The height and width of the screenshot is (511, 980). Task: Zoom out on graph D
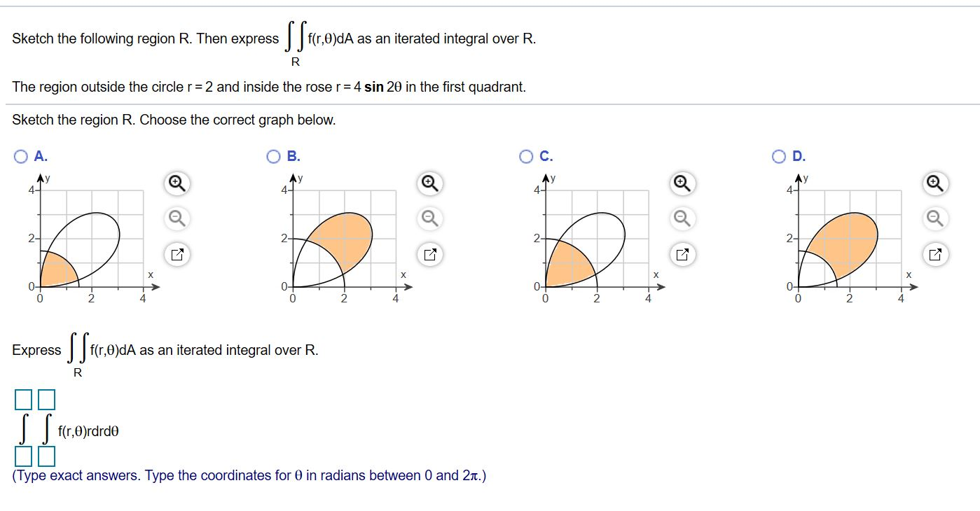click(935, 218)
